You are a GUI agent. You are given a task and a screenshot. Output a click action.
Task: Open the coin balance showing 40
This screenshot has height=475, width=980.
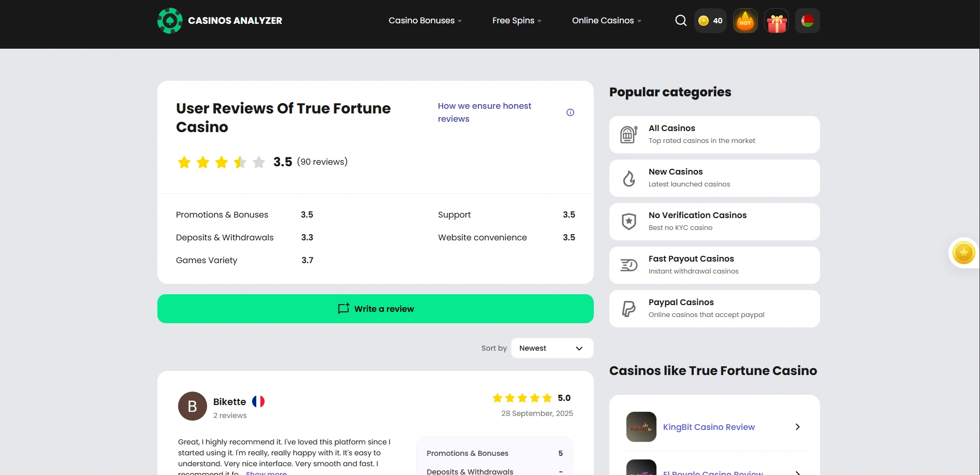[x=710, y=21]
